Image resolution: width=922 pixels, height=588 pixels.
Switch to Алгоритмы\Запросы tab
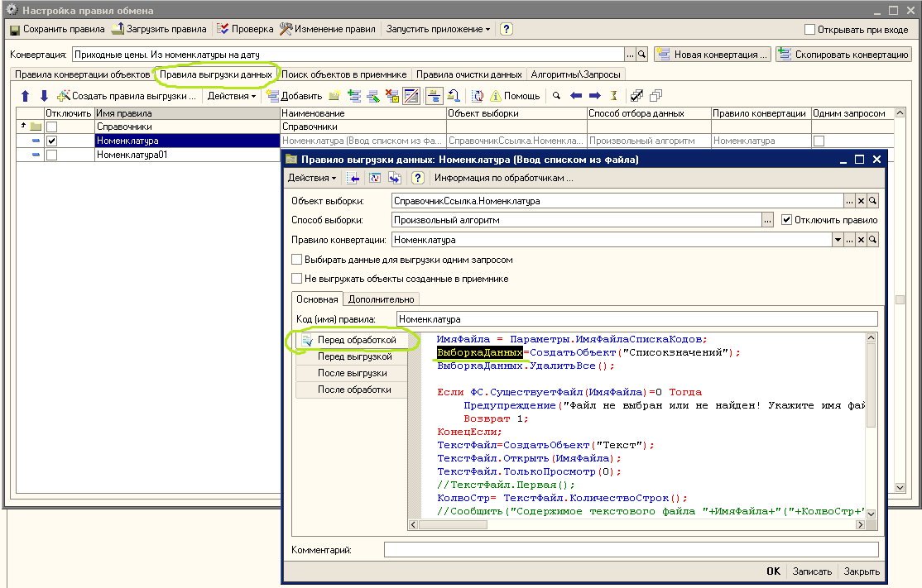[576, 74]
